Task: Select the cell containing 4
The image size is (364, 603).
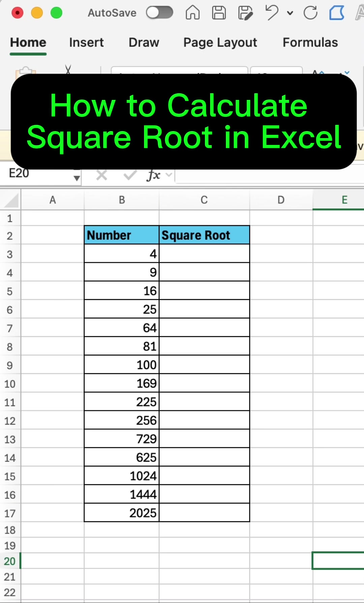Action: click(122, 254)
